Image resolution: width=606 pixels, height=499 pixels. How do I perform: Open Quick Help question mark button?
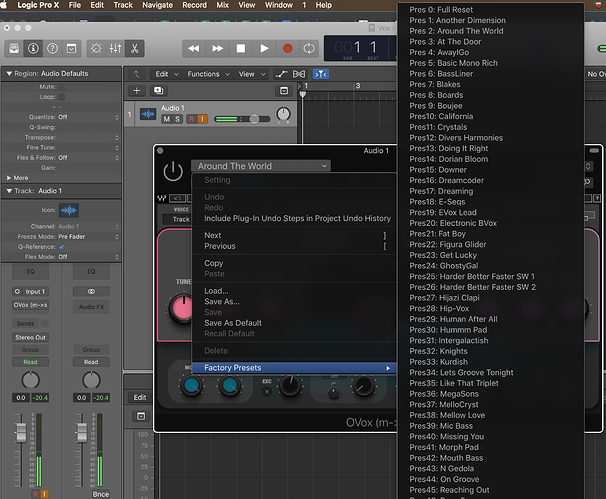click(x=53, y=48)
